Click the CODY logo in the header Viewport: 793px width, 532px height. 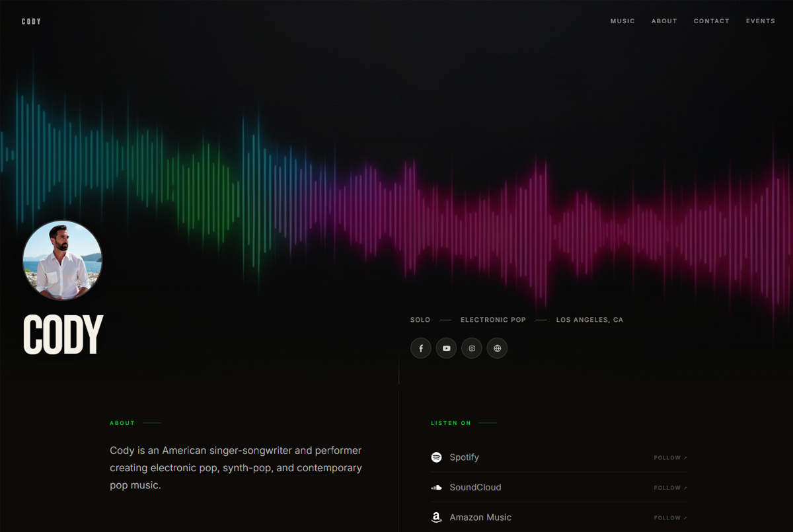pos(31,22)
